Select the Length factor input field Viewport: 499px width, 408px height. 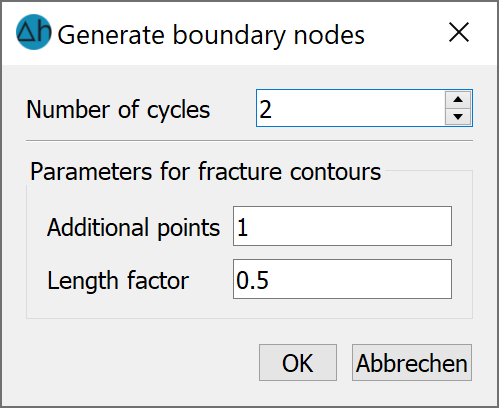click(x=342, y=279)
